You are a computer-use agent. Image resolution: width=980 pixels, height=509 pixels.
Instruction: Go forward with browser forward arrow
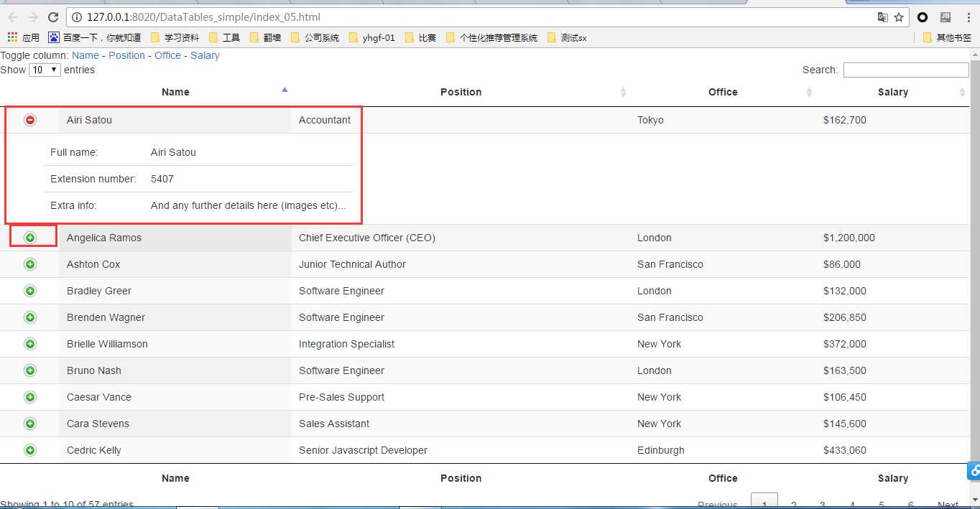(x=33, y=17)
